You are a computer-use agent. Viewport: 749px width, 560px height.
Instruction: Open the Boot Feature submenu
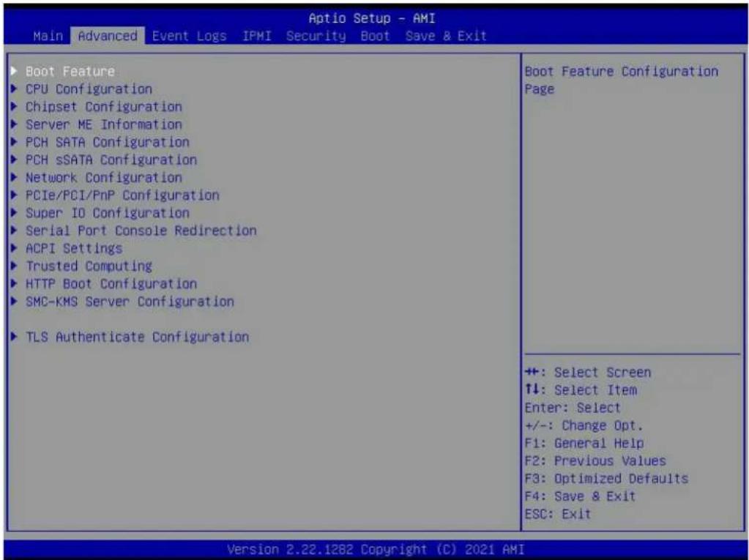(70, 72)
